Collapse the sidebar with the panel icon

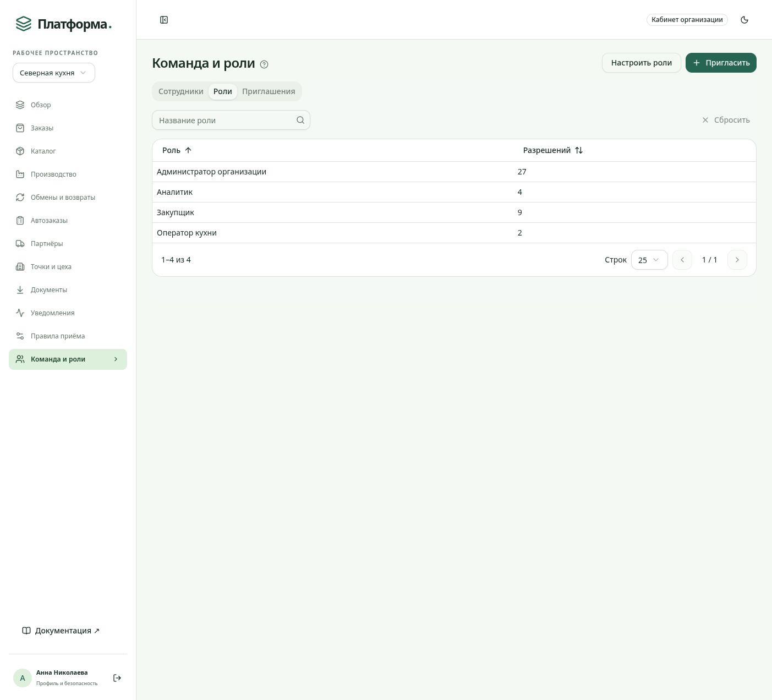(164, 20)
